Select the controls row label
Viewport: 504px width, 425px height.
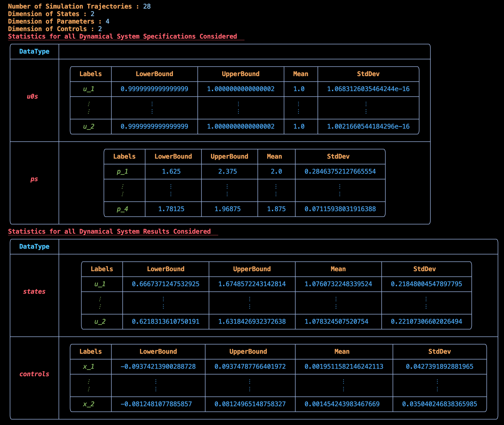pyautogui.click(x=34, y=374)
